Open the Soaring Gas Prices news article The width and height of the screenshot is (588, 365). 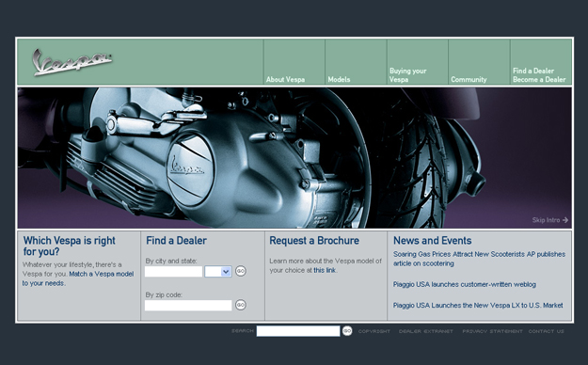[479, 259]
